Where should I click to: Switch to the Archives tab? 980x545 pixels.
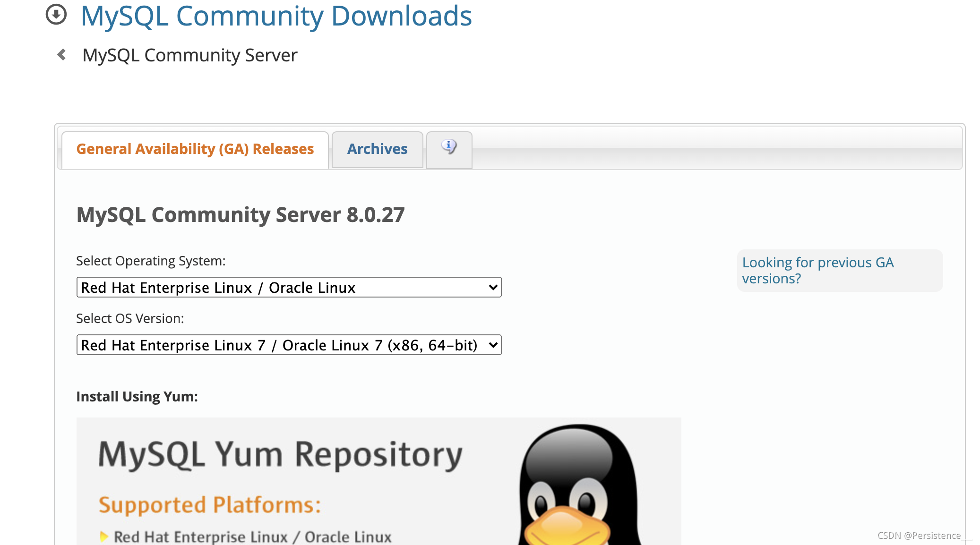pos(377,149)
